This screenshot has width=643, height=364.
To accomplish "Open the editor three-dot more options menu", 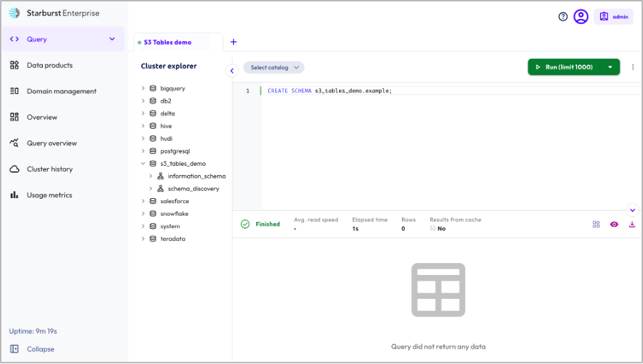I will 632,67.
